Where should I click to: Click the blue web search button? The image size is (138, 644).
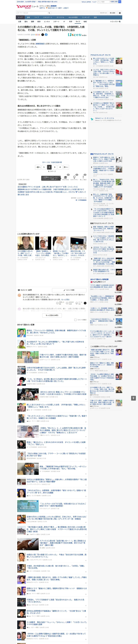coord(120,2)
